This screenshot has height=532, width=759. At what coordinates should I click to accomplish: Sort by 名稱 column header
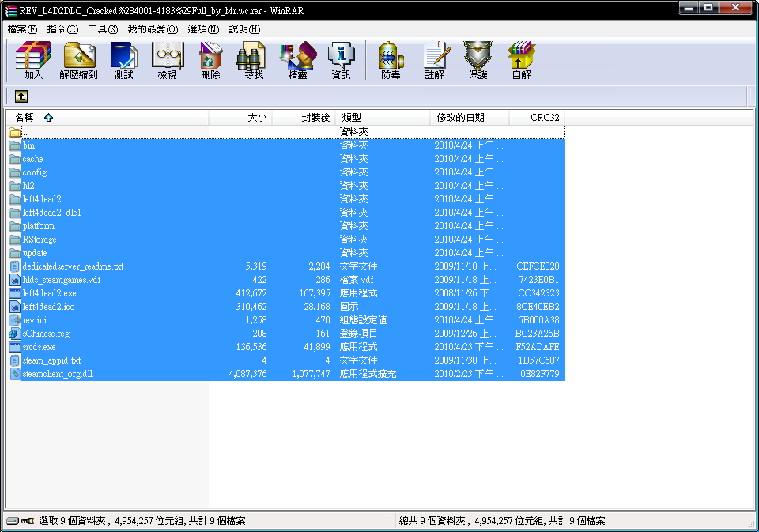(x=107, y=118)
